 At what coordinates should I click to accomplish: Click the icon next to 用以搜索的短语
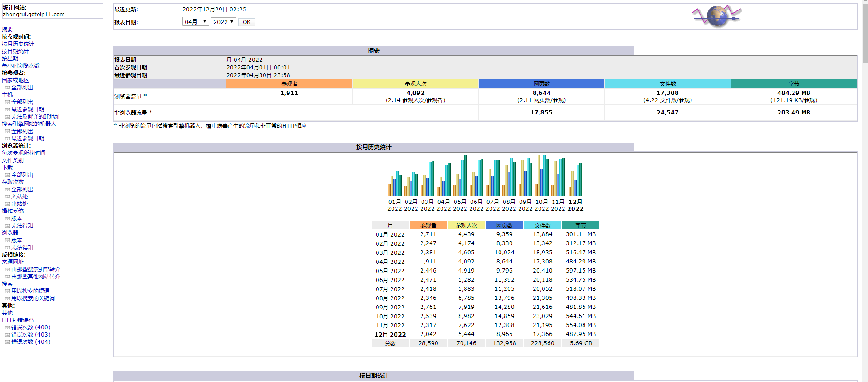tap(7, 291)
